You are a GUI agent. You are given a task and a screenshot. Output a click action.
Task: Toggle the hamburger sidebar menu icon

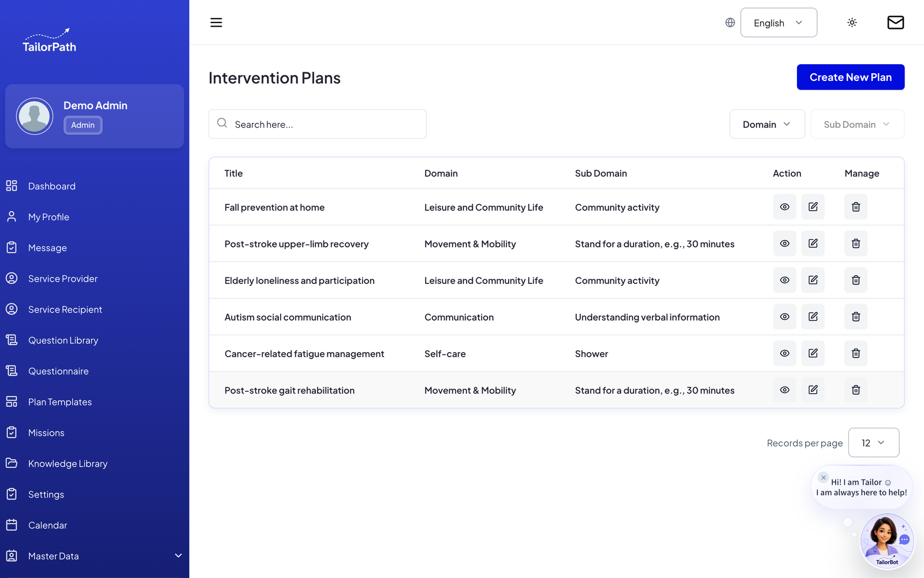pyautogui.click(x=216, y=23)
